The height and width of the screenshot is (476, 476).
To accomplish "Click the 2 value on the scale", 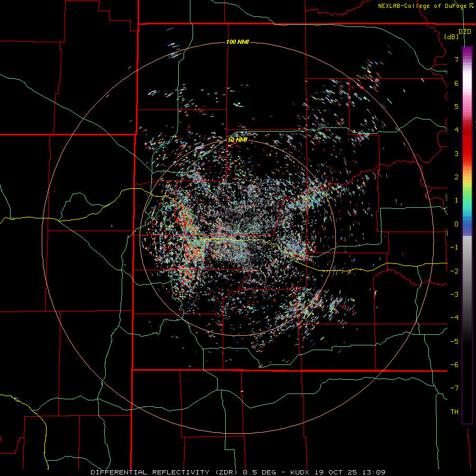I will (456, 177).
